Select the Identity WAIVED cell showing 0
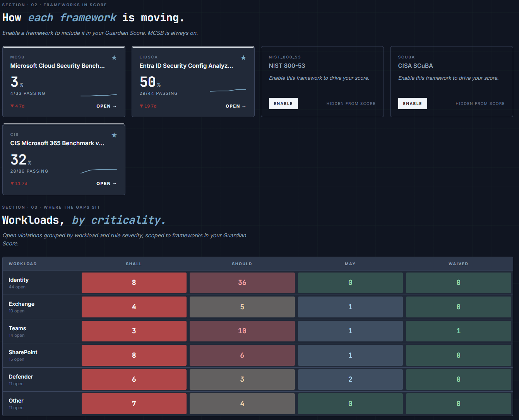The height and width of the screenshot is (420, 519). coord(459,283)
